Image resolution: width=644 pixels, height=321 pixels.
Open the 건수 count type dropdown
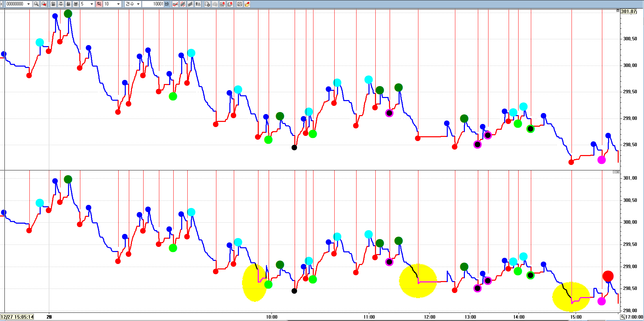coord(138,4)
